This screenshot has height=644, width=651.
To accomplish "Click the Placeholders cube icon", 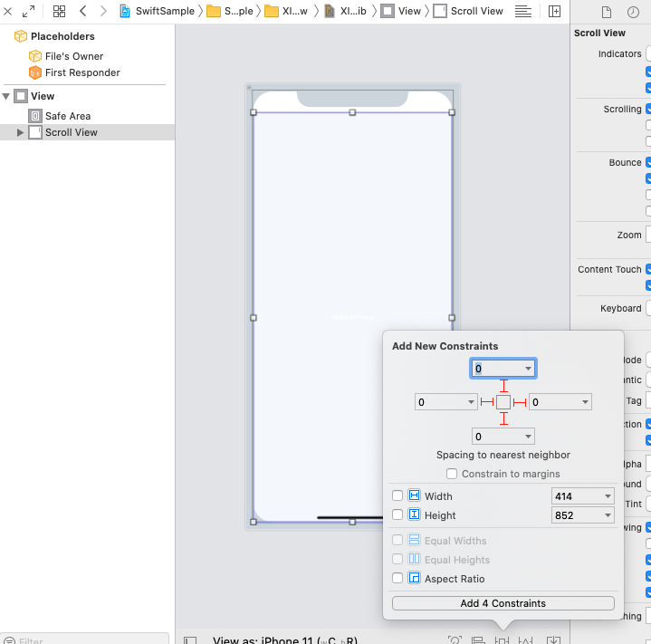I will (21, 36).
